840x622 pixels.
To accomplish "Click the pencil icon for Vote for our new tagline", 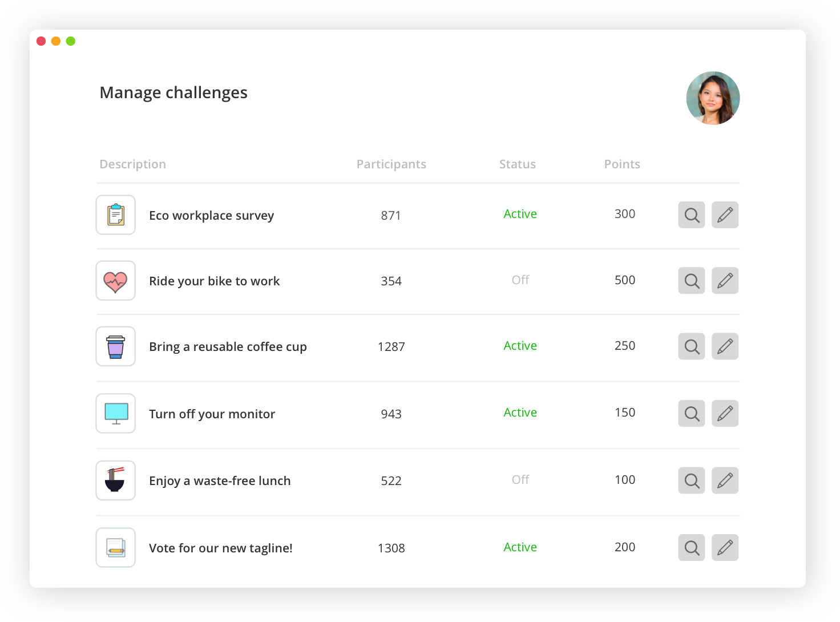I will [x=725, y=548].
